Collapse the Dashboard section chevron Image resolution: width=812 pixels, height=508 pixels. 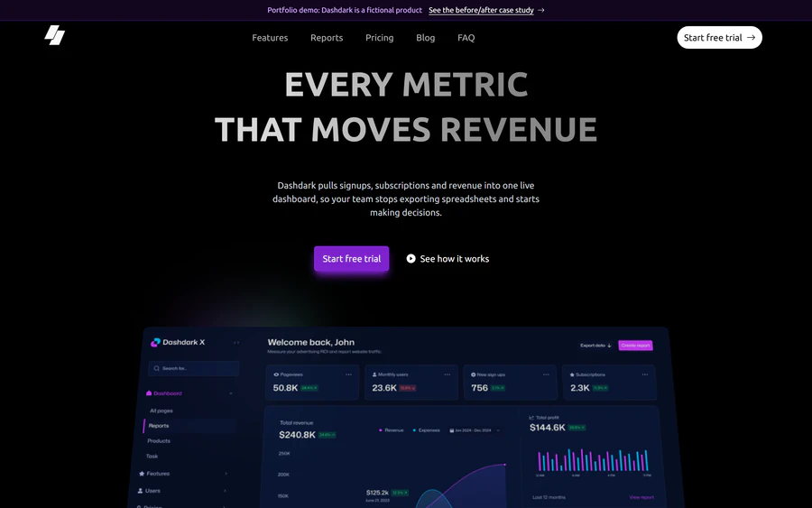point(230,393)
